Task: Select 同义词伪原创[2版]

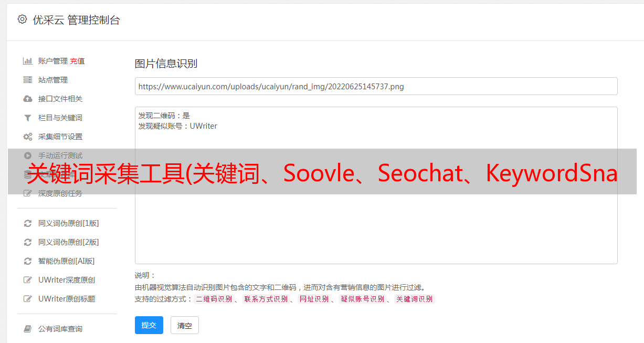Action: pos(68,242)
